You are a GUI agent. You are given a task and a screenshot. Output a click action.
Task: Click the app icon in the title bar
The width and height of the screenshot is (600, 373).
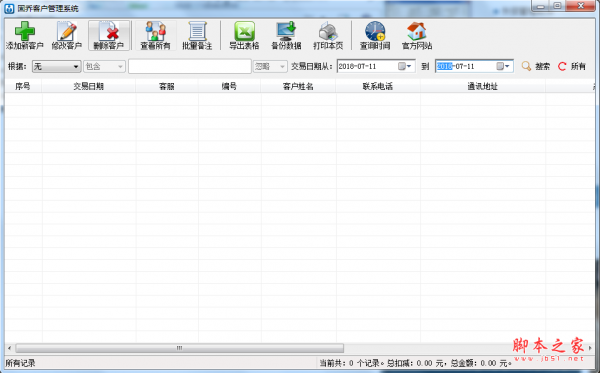(9, 8)
